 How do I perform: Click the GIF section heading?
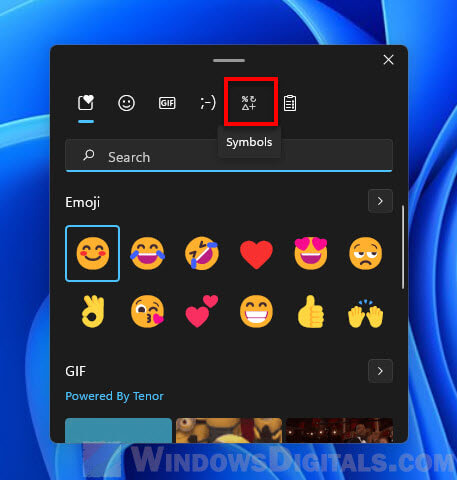point(76,371)
